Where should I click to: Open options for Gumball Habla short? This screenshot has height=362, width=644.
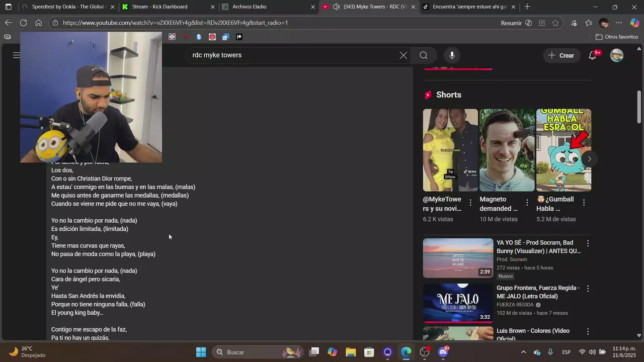tap(584, 203)
